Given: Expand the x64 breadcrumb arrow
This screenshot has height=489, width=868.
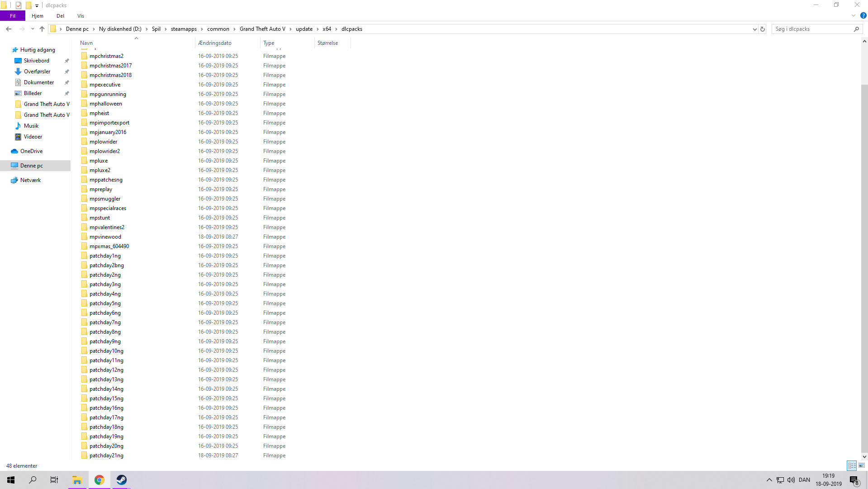Looking at the screenshot, I should tap(337, 29).
